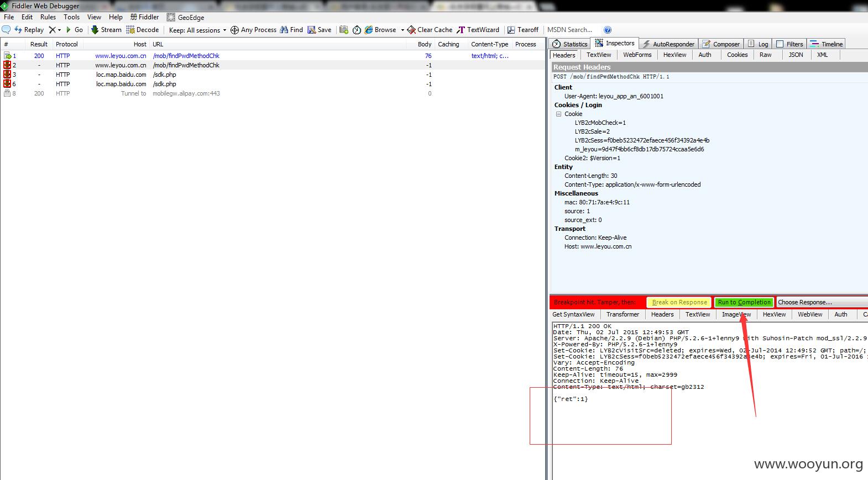Click Run to Completion button
The height and width of the screenshot is (480, 868).
pyautogui.click(x=744, y=302)
